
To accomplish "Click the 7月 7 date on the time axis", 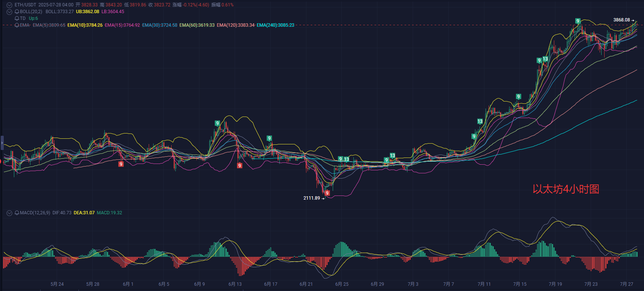I will click(x=449, y=284).
